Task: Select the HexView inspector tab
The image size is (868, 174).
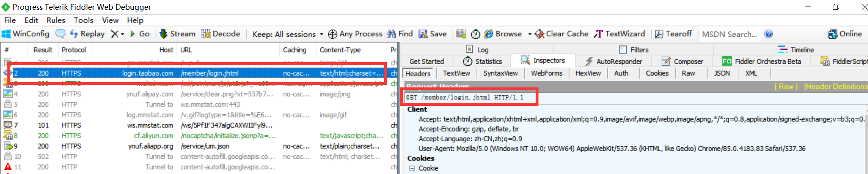Action: coord(588,73)
